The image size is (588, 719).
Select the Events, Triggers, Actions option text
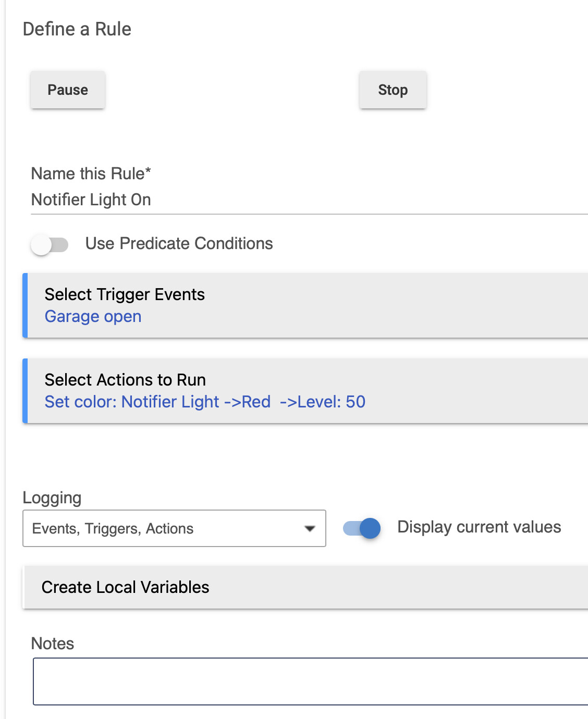[113, 529]
